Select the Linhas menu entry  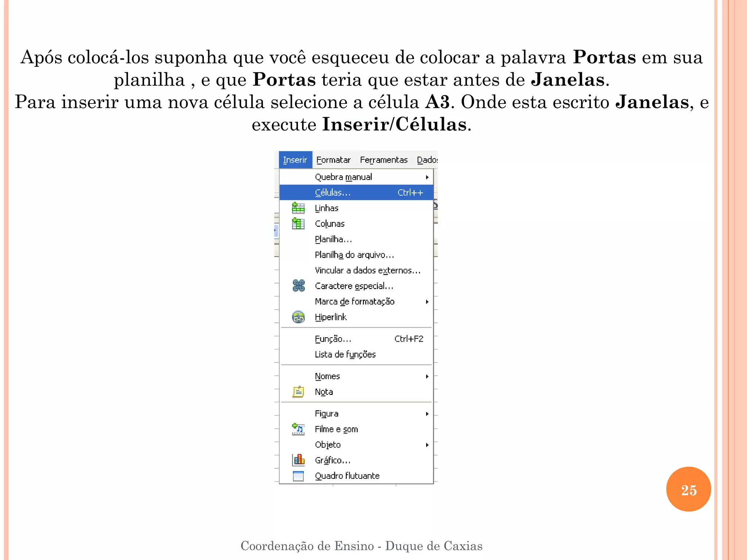tap(356, 208)
